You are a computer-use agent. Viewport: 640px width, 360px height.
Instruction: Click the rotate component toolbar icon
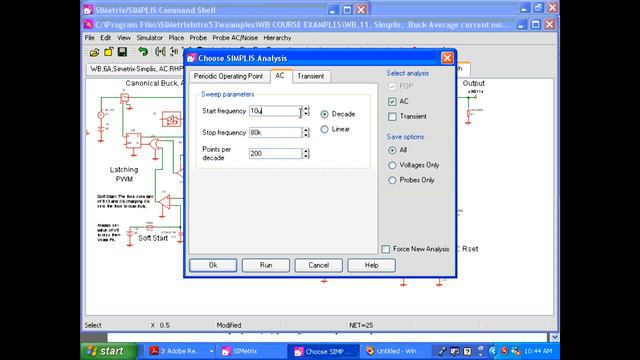pos(174,52)
